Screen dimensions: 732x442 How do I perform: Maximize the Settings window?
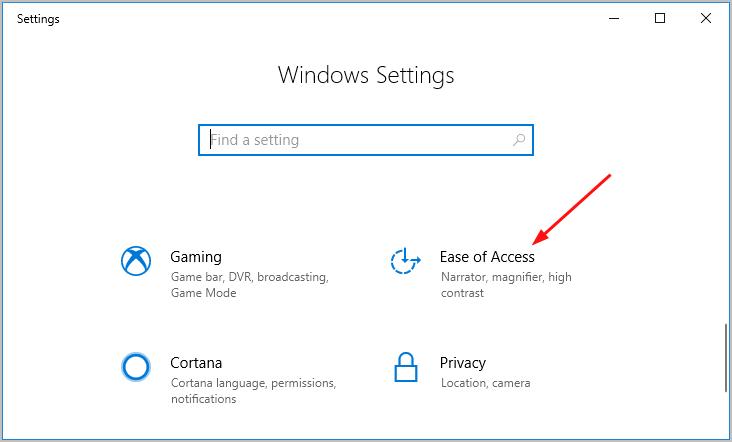coord(660,18)
